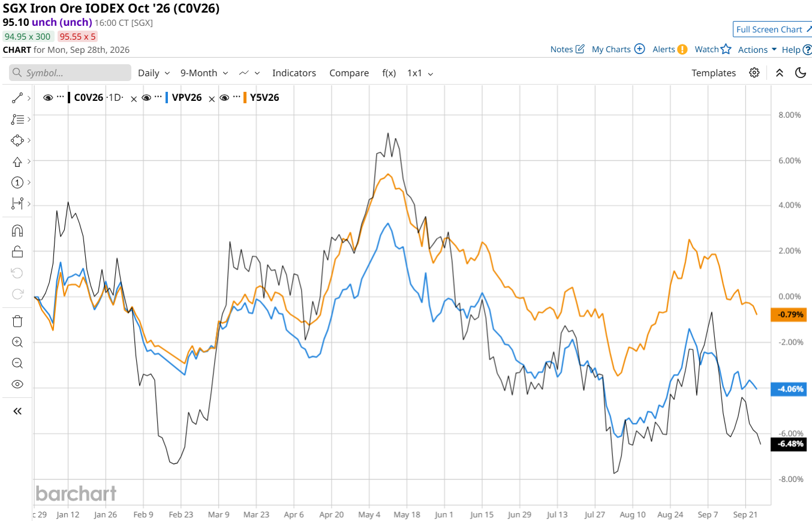Switch to dark mode moon icon
Image resolution: width=812 pixels, height=521 pixels.
pyautogui.click(x=800, y=73)
